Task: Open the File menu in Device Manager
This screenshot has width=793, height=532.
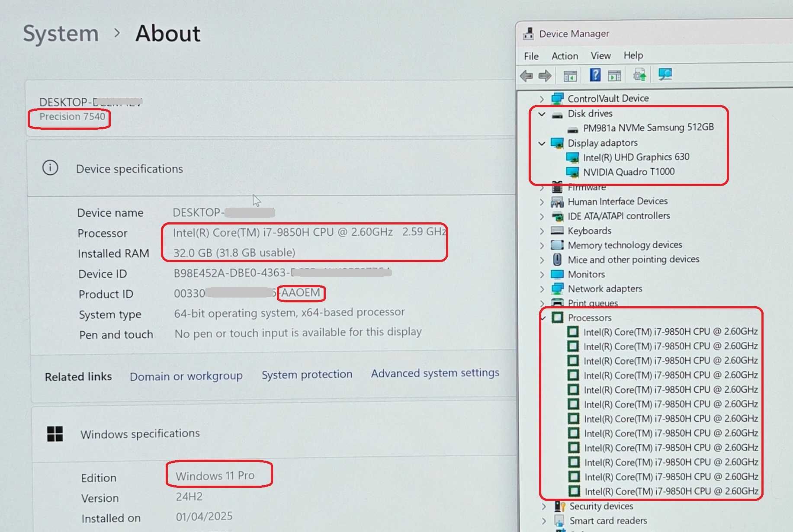Action: 531,57
